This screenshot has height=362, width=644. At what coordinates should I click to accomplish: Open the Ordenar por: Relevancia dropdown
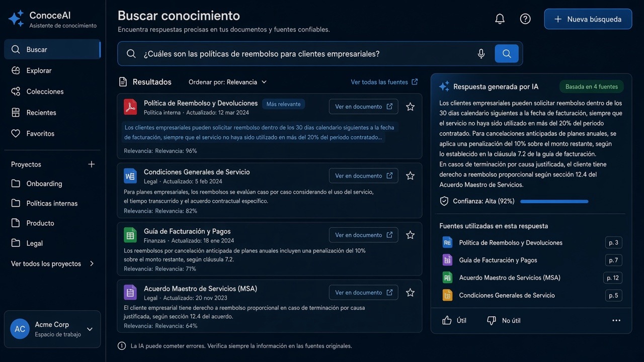click(228, 82)
